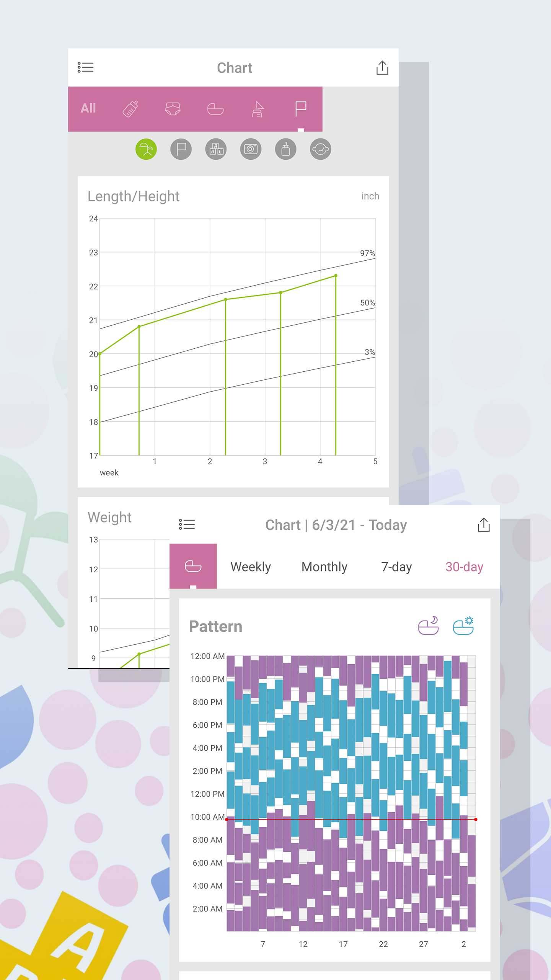Enable the All activity filter
551x980 pixels.
tap(88, 108)
